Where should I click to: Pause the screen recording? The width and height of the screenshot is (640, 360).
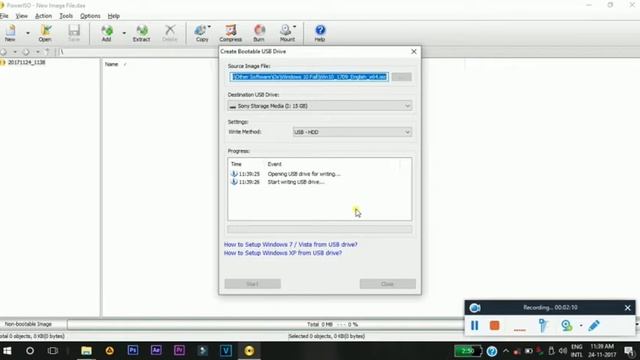pyautogui.click(x=474, y=325)
